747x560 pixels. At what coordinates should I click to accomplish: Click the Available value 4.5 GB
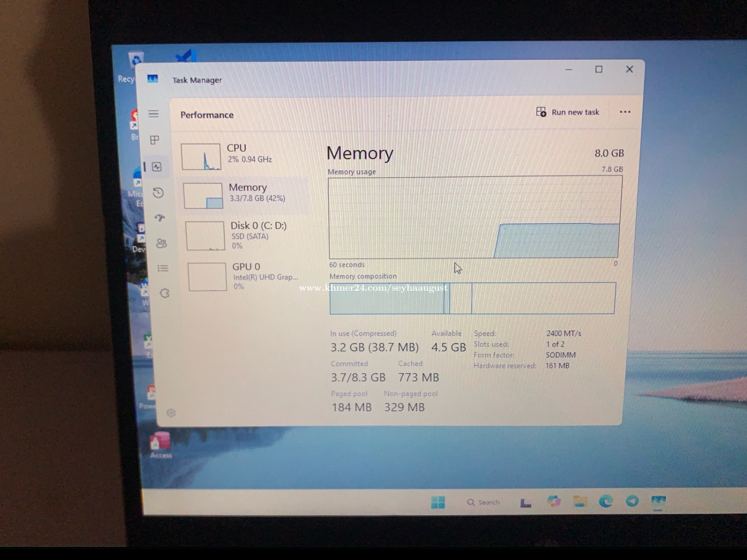tap(448, 347)
